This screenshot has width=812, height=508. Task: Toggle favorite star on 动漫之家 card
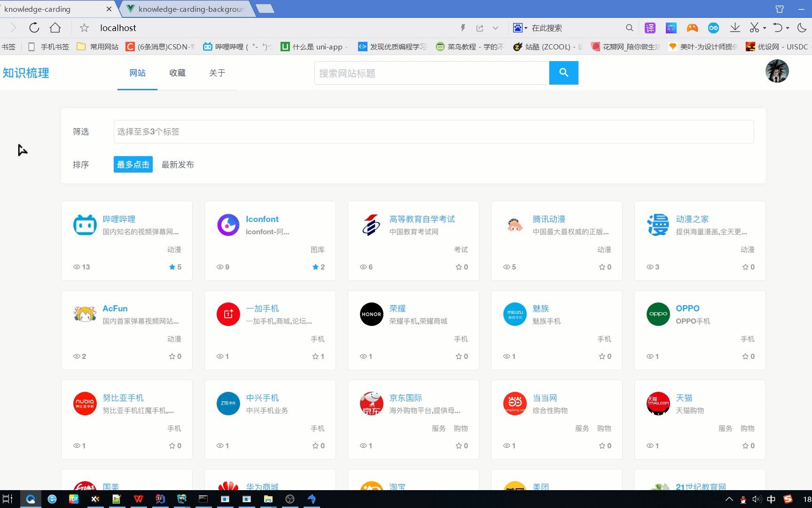(x=745, y=267)
